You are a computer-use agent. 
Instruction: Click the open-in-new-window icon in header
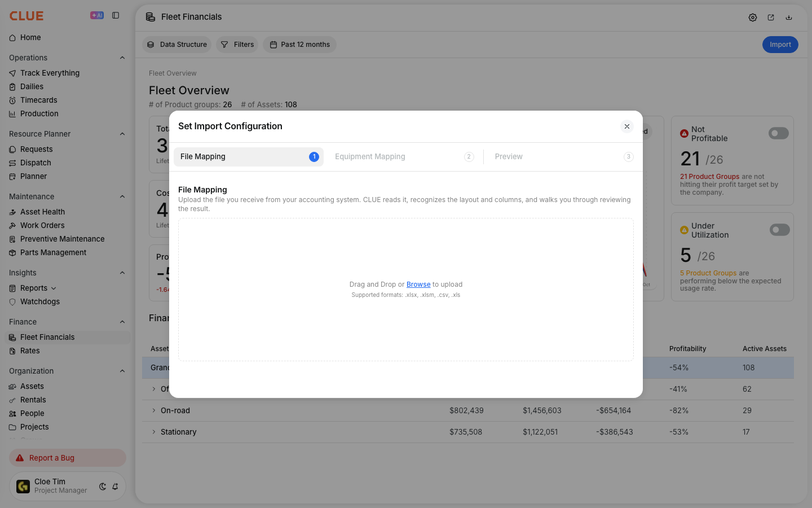(771, 17)
